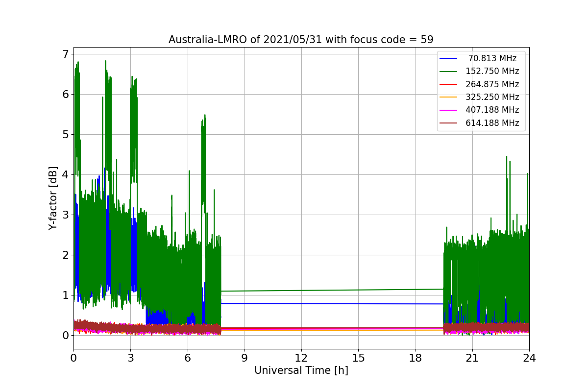The height and width of the screenshot is (392, 588).
Task: Click the brown legend line for 614.188 MHz
Action: coord(449,123)
